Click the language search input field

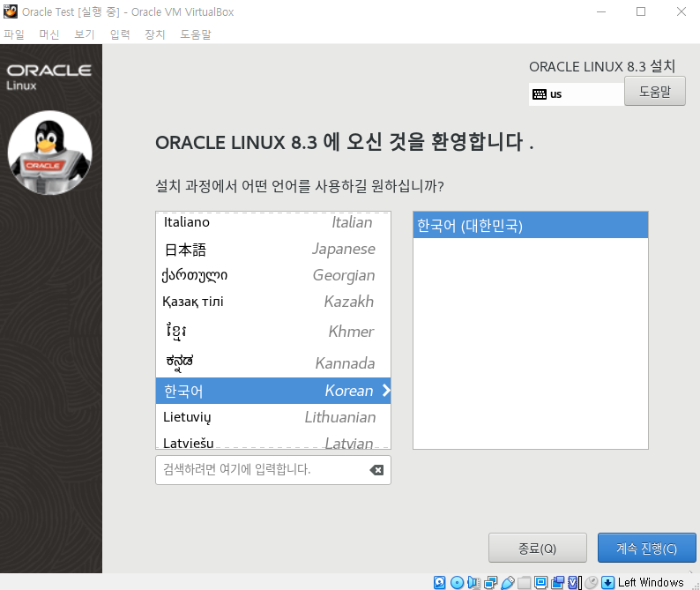coord(273,470)
